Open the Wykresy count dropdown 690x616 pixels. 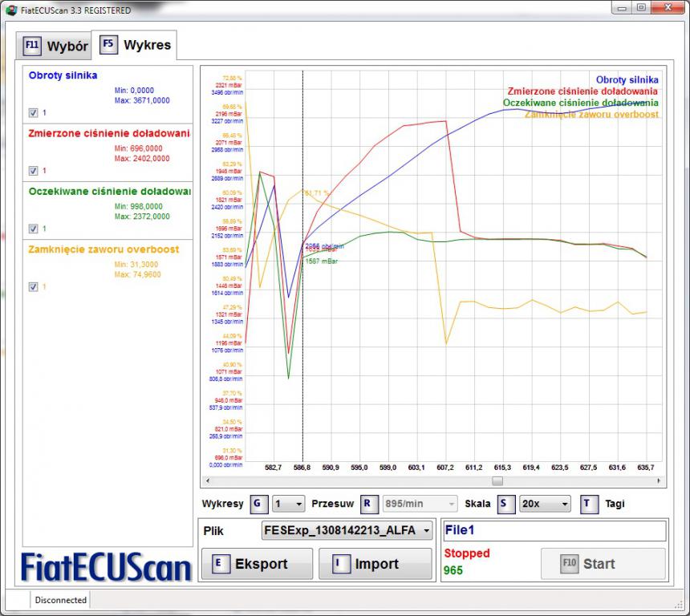pos(289,504)
